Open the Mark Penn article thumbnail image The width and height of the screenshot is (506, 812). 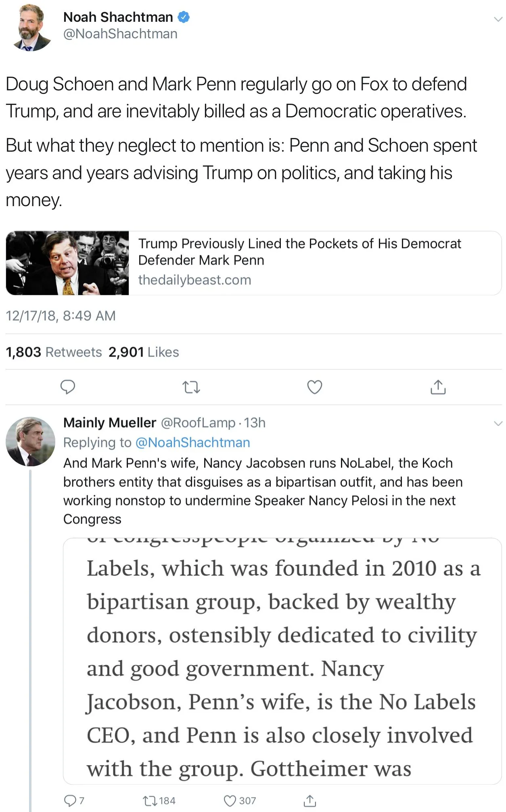[x=67, y=263]
